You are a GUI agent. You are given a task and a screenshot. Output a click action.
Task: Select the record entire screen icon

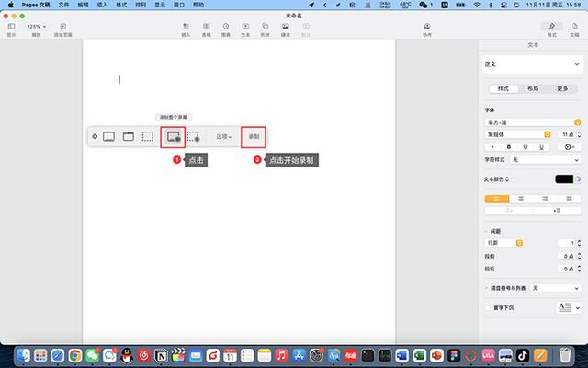(174, 137)
